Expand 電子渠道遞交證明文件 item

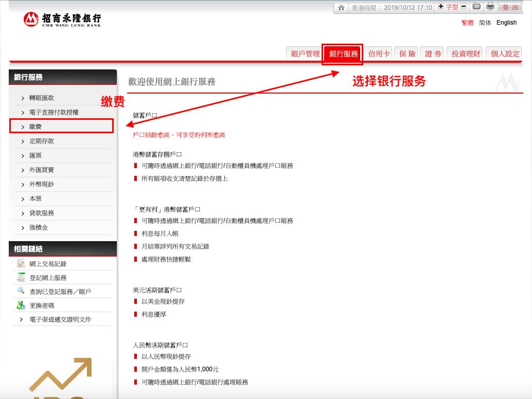60,319
